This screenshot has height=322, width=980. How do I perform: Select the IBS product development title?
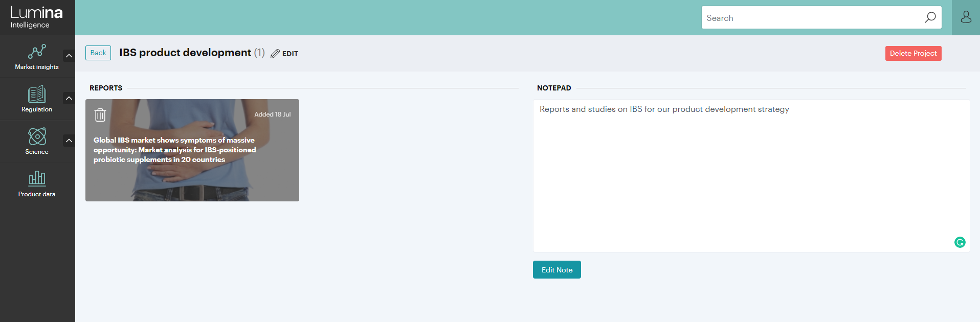(185, 53)
